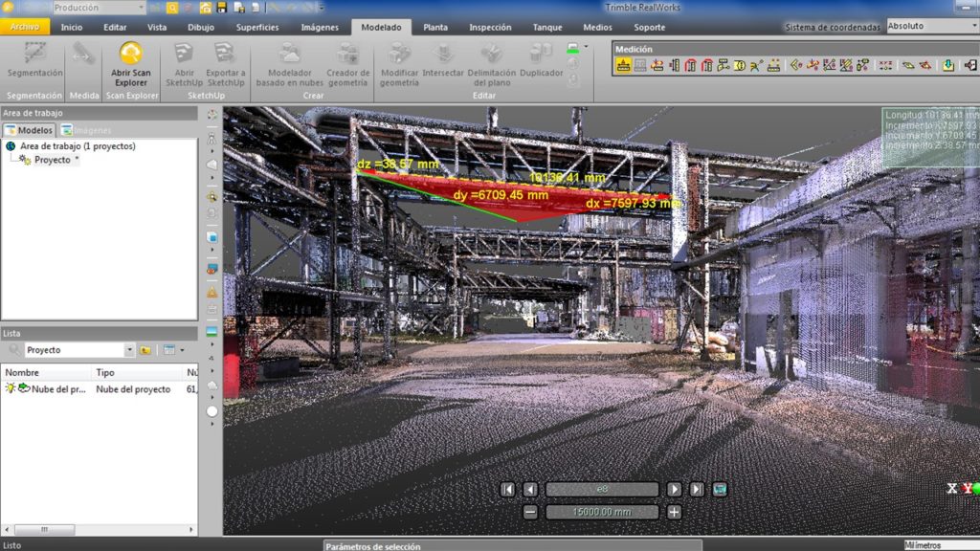This screenshot has width=980, height=551.
Task: Click first measurement tool in Medición toolbar
Action: tap(623, 65)
